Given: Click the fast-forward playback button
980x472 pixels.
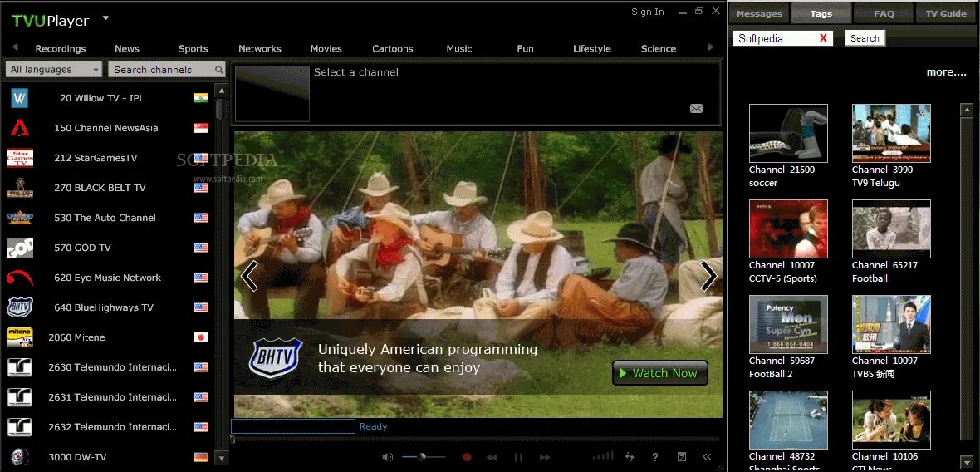Looking at the screenshot, I should point(544,457).
